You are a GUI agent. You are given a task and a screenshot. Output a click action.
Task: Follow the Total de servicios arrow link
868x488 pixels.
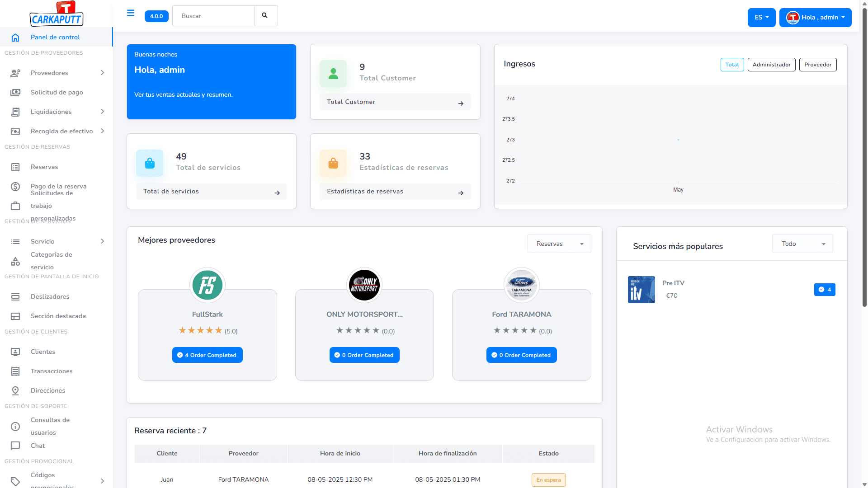coord(277,193)
